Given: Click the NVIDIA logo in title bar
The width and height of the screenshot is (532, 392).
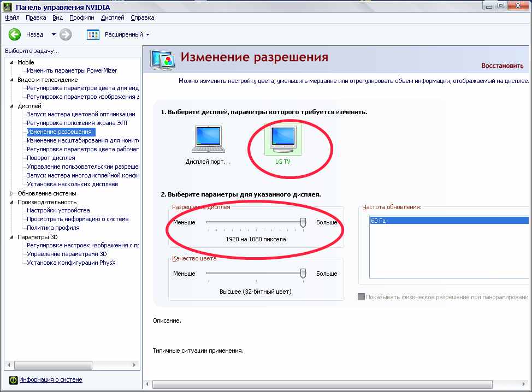Looking at the screenshot, I should pos(8,7).
